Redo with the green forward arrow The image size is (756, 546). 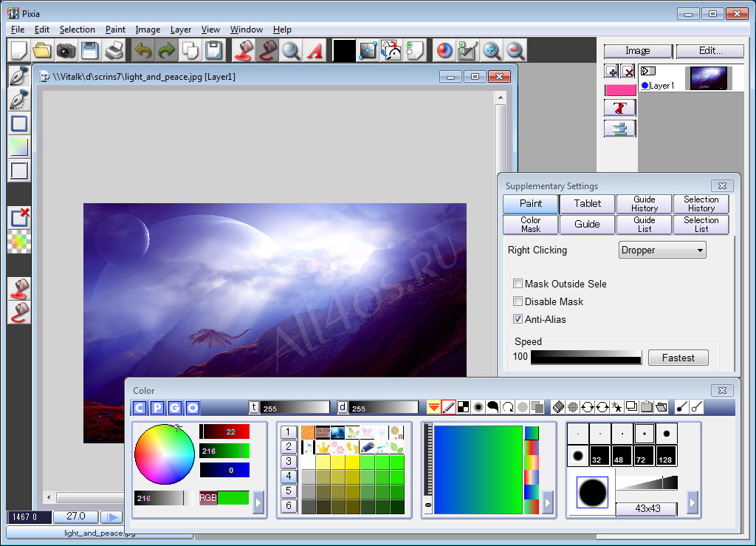[166, 50]
